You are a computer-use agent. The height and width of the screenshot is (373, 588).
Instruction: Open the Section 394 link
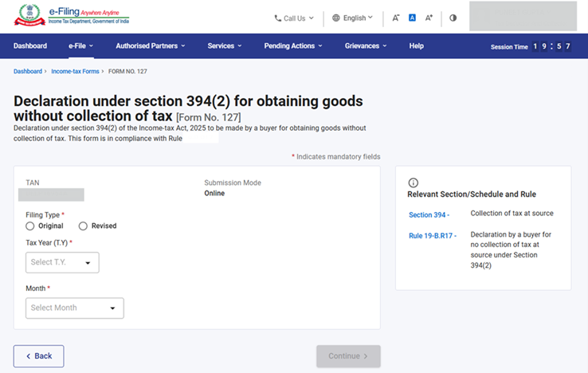pyautogui.click(x=429, y=215)
